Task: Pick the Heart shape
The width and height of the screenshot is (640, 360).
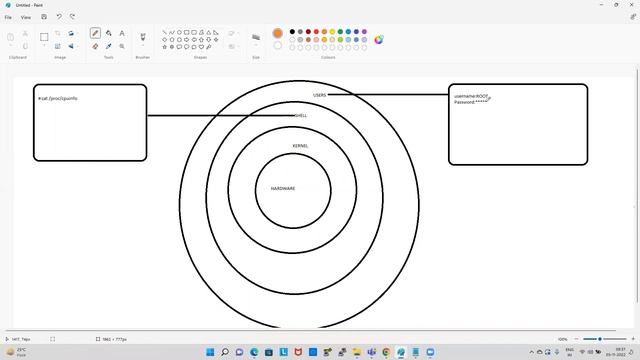Action: pos(201,47)
